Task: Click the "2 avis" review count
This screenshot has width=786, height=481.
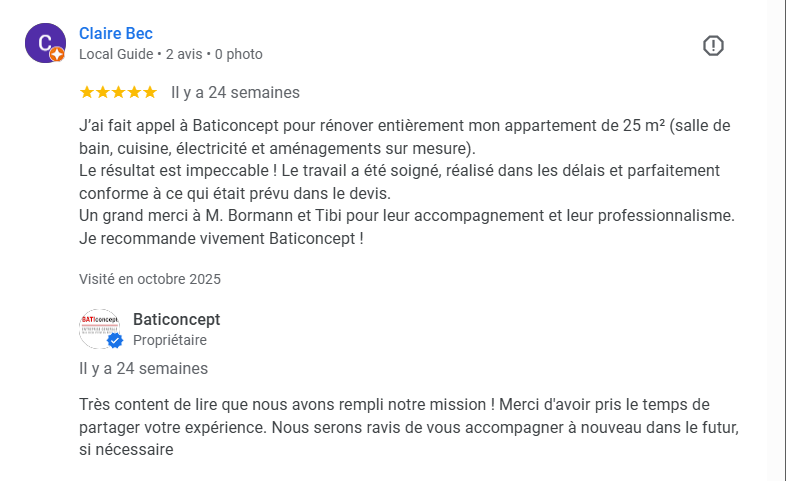Action: 183,54
